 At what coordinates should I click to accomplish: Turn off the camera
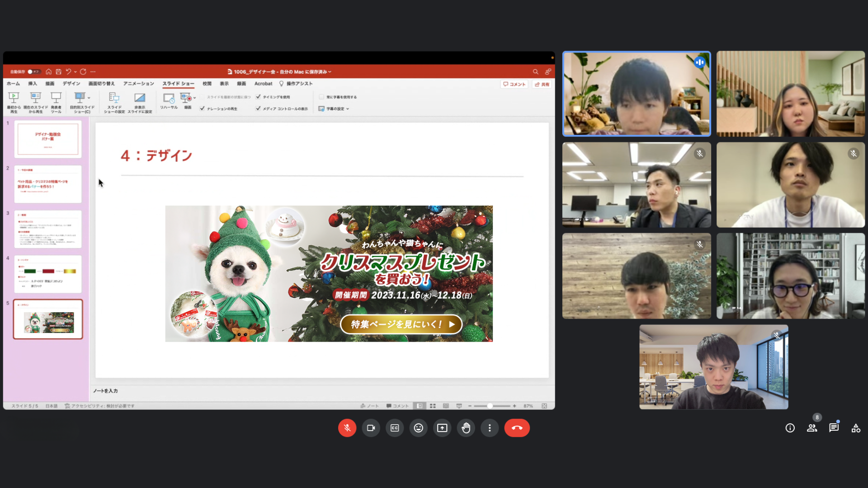point(371,428)
